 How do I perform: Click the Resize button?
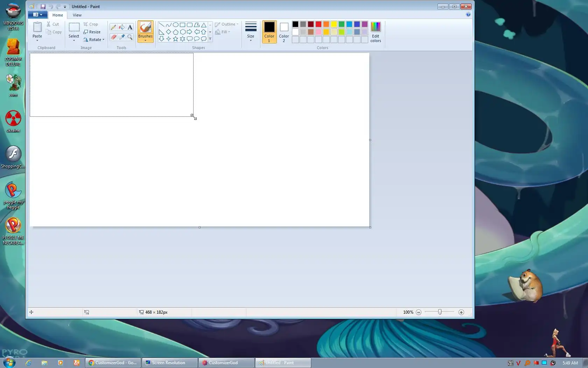pos(92,32)
